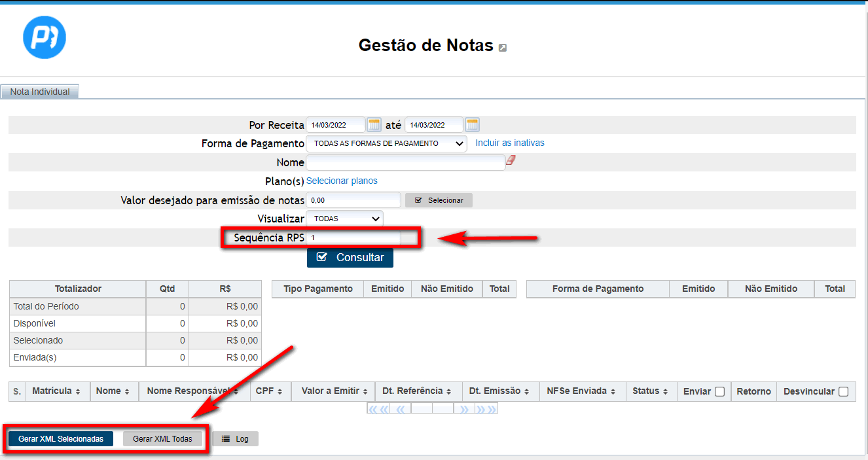Click the Gerar XML Todas button
The width and height of the screenshot is (868, 460).
pos(162,439)
